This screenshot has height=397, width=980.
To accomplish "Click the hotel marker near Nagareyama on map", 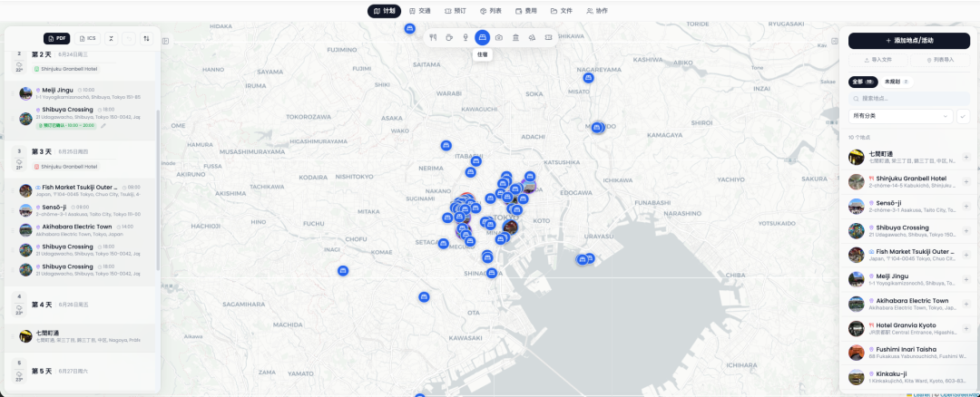I will 588,78.
